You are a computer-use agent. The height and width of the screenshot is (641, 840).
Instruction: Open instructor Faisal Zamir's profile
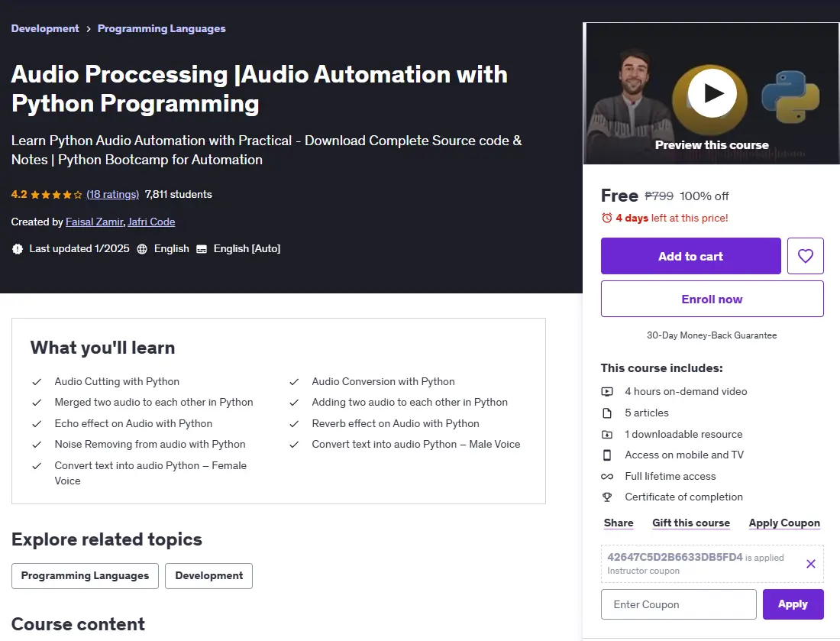[x=94, y=222]
